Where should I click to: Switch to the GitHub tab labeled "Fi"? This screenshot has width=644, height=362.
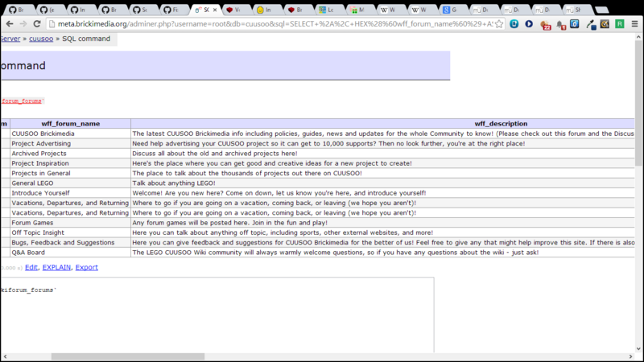[x=173, y=10]
